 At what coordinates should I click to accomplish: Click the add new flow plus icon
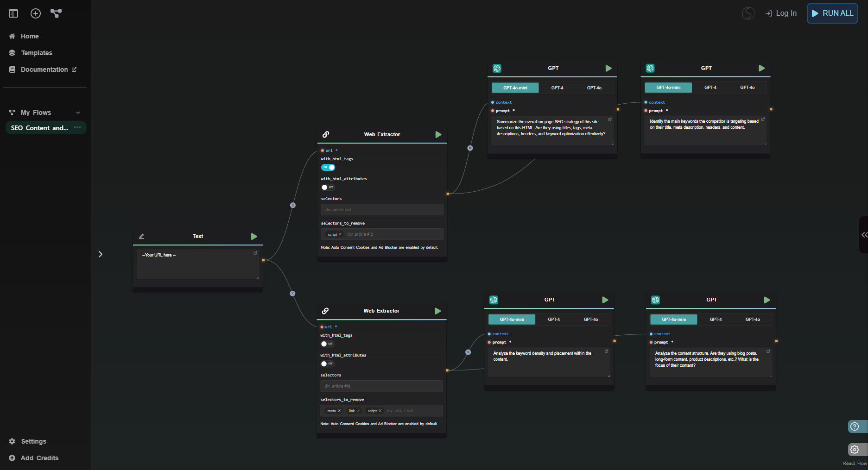pyautogui.click(x=36, y=13)
